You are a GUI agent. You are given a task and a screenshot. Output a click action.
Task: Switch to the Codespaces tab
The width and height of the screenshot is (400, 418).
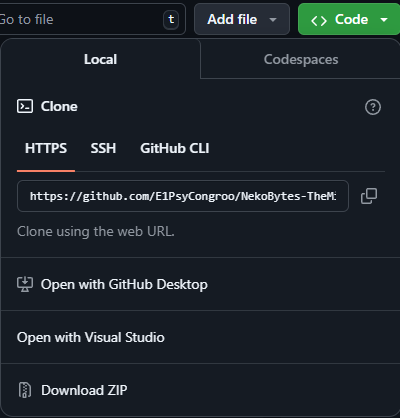[301, 59]
